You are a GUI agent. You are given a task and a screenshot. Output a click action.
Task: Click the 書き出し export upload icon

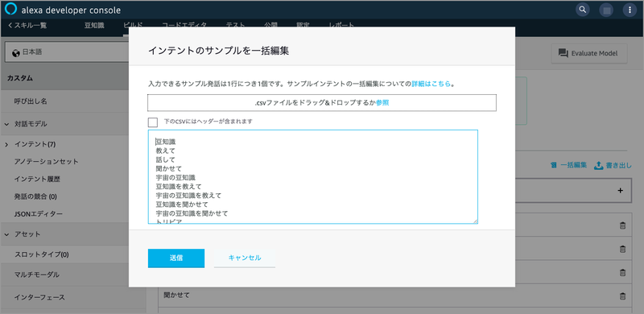598,165
